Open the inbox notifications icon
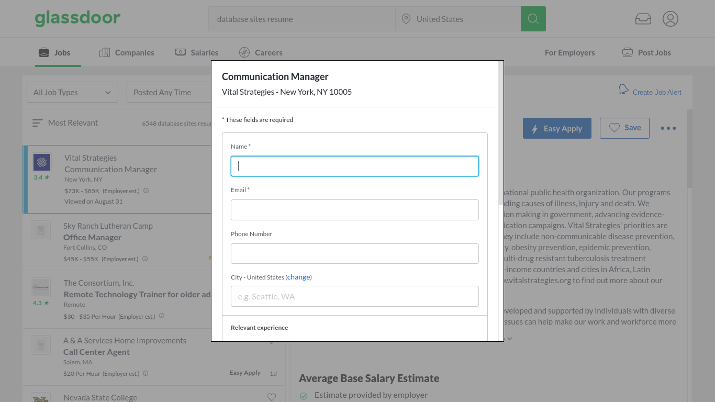 pyautogui.click(x=643, y=19)
